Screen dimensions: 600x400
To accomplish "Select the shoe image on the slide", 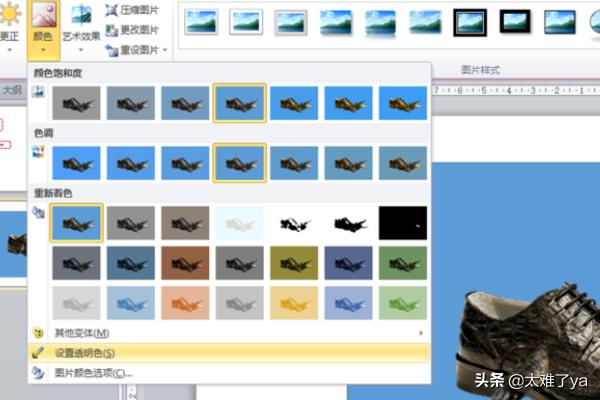I will [x=528, y=341].
